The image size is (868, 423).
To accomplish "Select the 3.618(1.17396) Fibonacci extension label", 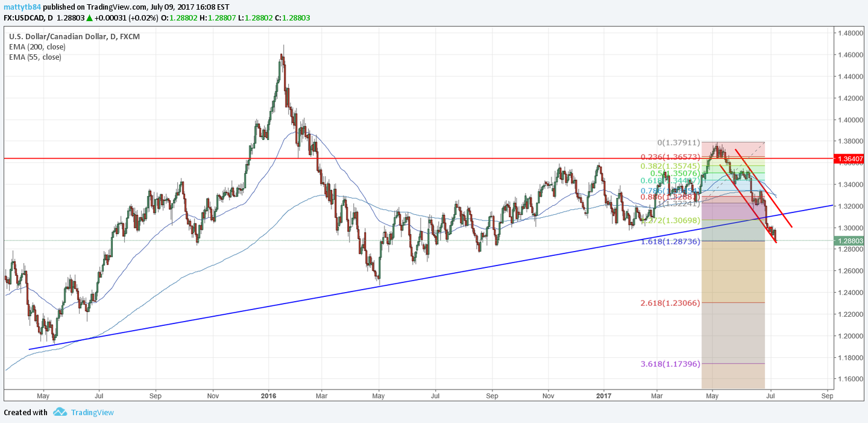I will (x=670, y=364).
